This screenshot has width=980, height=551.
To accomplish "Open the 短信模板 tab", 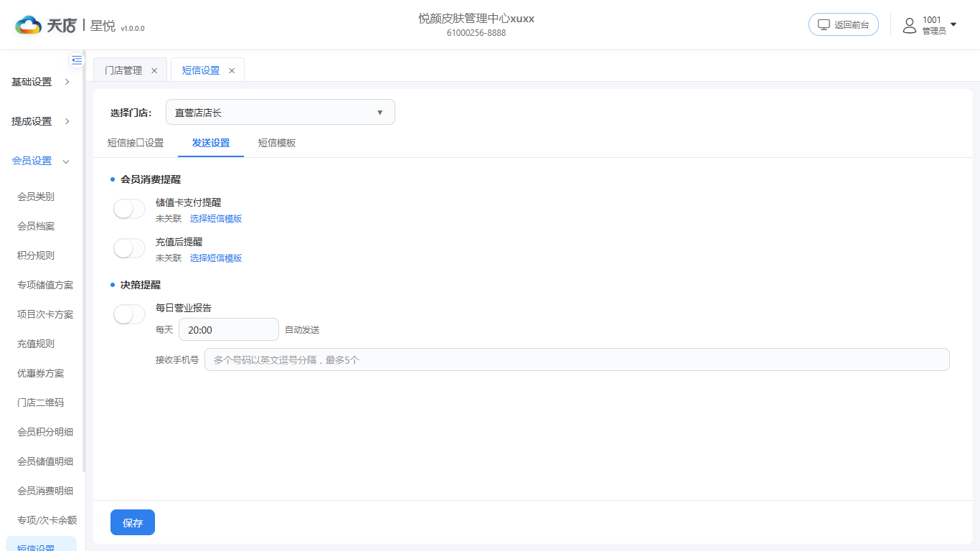I will [277, 143].
